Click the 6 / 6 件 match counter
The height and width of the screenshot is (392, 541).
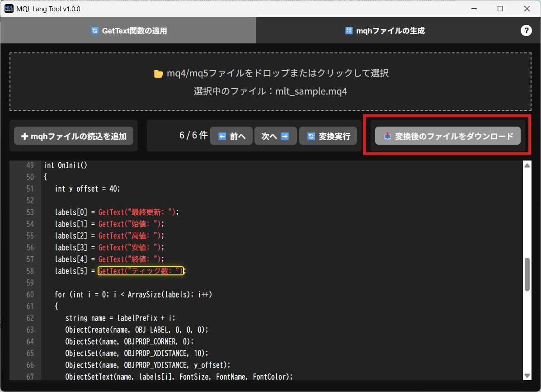tap(193, 135)
